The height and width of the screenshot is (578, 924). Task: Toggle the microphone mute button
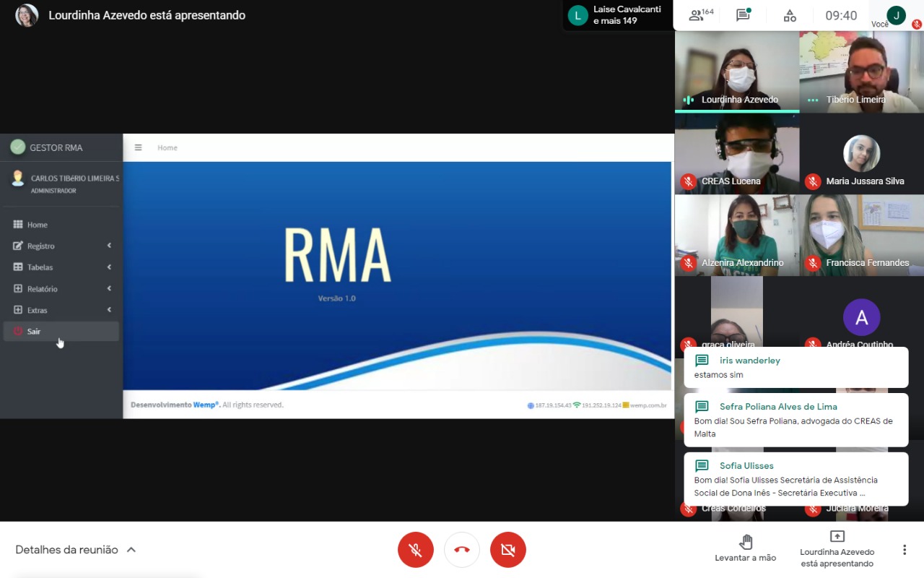point(416,550)
